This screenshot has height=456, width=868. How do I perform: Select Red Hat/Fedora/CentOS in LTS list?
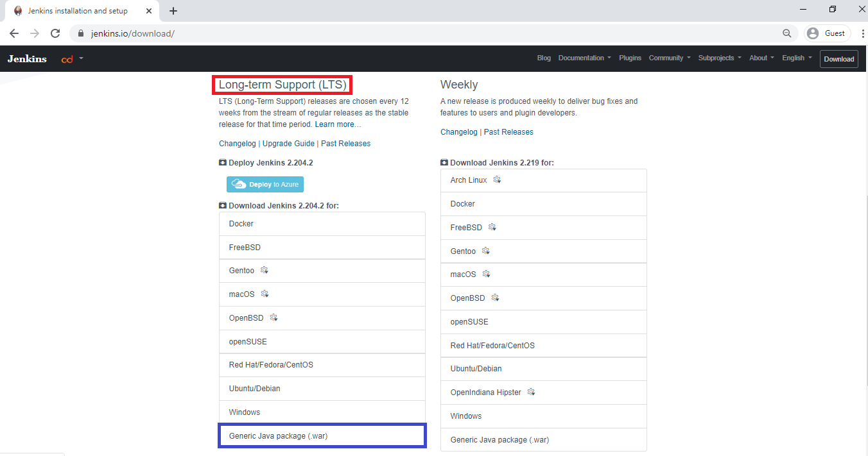pos(322,365)
